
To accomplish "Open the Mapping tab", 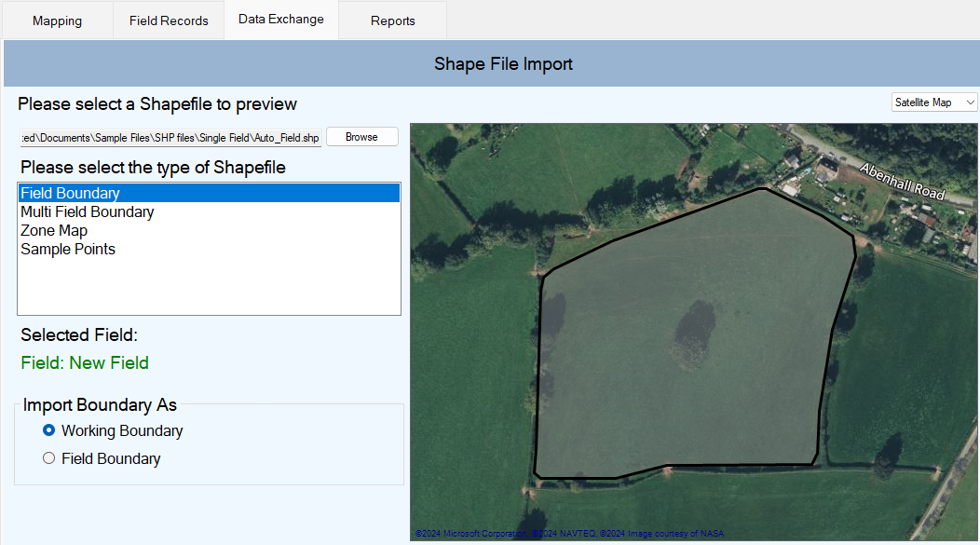I will [57, 20].
